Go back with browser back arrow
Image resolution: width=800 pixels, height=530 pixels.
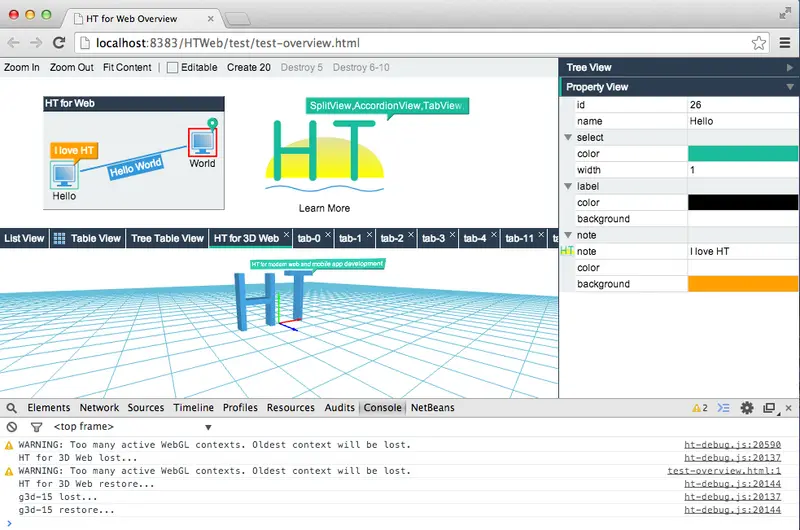pyautogui.click(x=13, y=43)
